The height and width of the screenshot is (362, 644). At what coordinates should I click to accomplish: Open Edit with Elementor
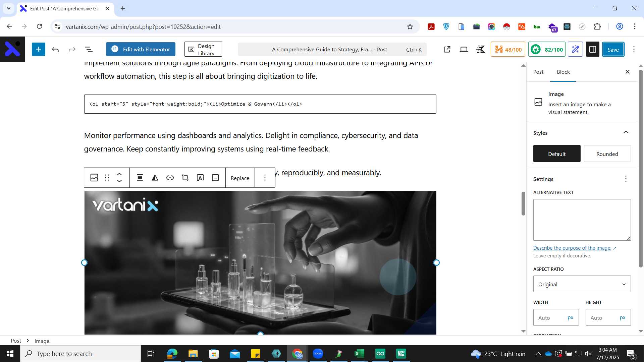point(141,49)
